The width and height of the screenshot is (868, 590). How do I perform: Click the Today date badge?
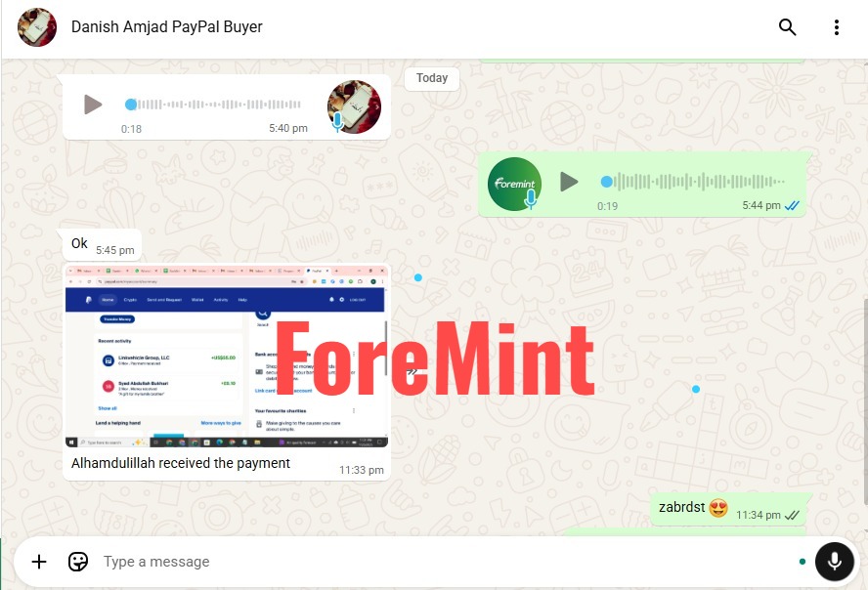(432, 78)
